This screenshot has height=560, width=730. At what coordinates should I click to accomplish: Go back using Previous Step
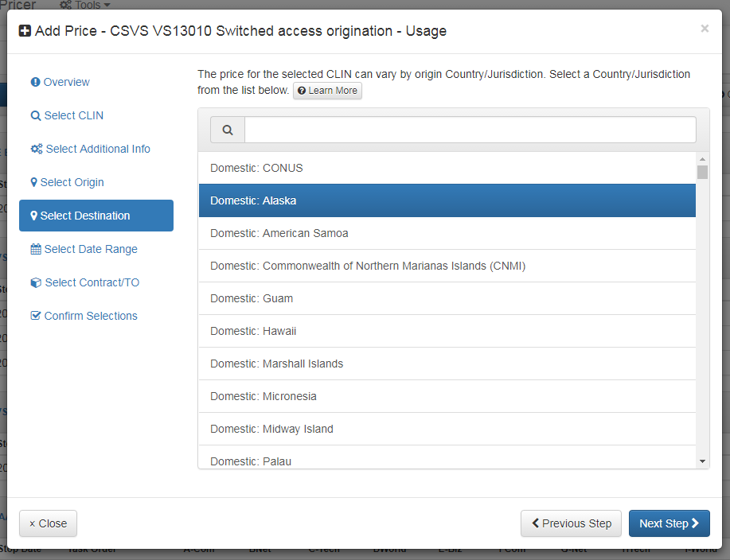[x=571, y=523]
